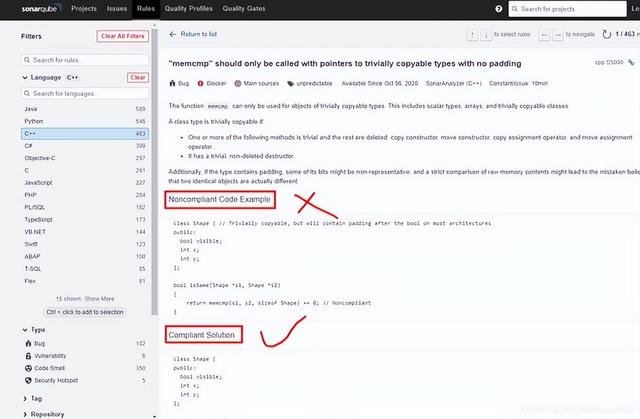Click the right arrow navigate key button
Screen dimensions: 640x419
click(x=558, y=35)
